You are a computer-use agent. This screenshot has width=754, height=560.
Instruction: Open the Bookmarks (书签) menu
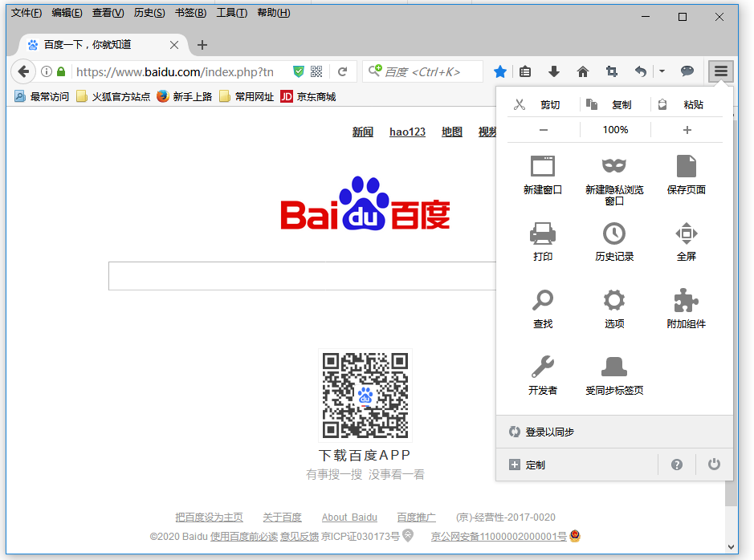(x=190, y=13)
